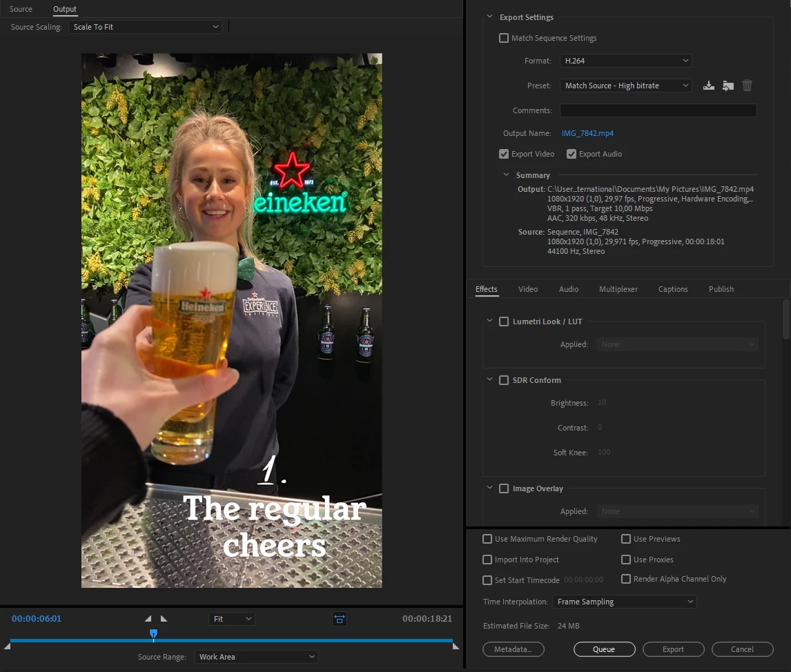This screenshot has height=672, width=791.
Task: Open the Source Scaling dropdown
Action: click(x=145, y=27)
